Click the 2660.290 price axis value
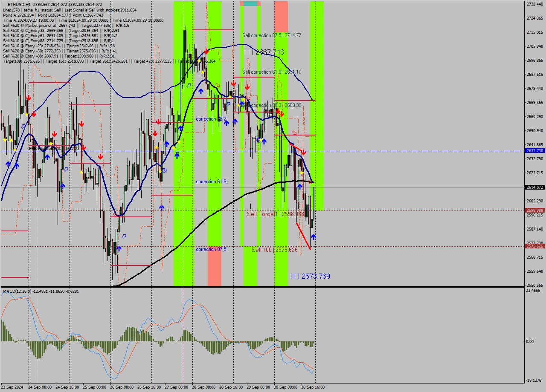The image size is (546, 392). tap(534, 116)
